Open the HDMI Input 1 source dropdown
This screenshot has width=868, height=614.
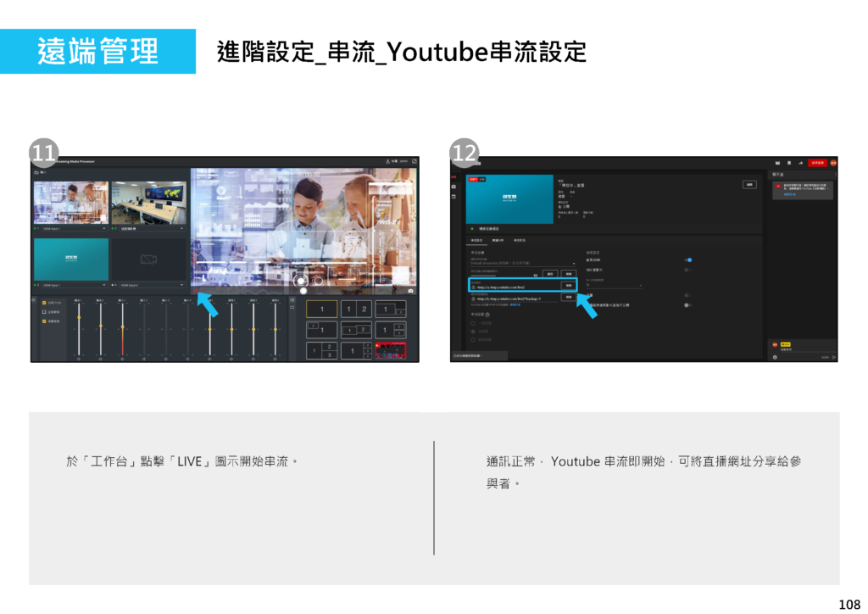point(103,228)
